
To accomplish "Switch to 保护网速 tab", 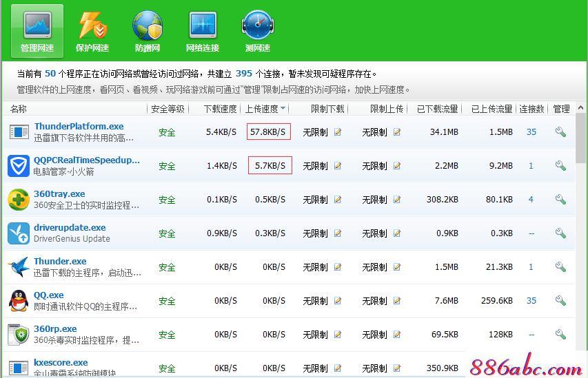I will pos(92,31).
